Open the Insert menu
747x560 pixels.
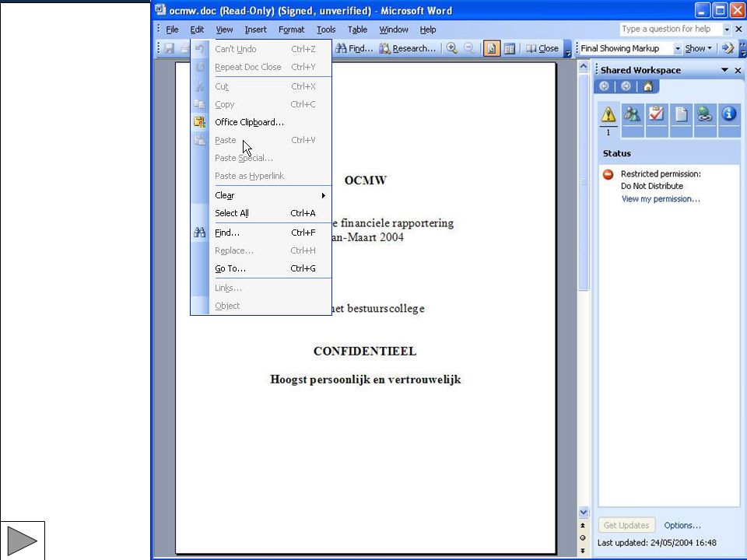click(x=256, y=30)
